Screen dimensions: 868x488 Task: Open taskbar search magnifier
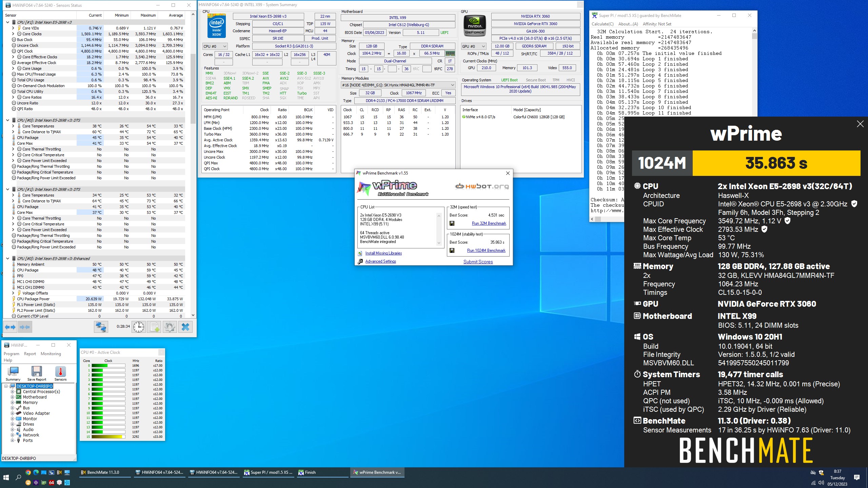(x=18, y=477)
